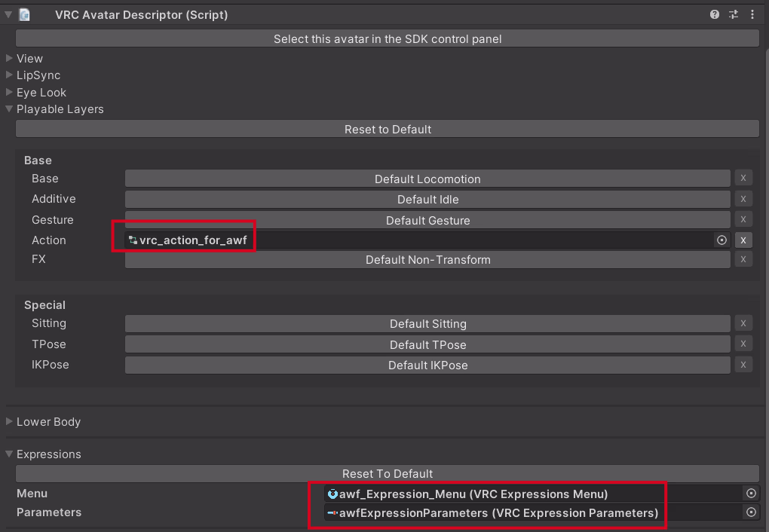This screenshot has height=532, width=769.
Task: Select this avatar in the SDK control panel
Action: click(x=388, y=38)
